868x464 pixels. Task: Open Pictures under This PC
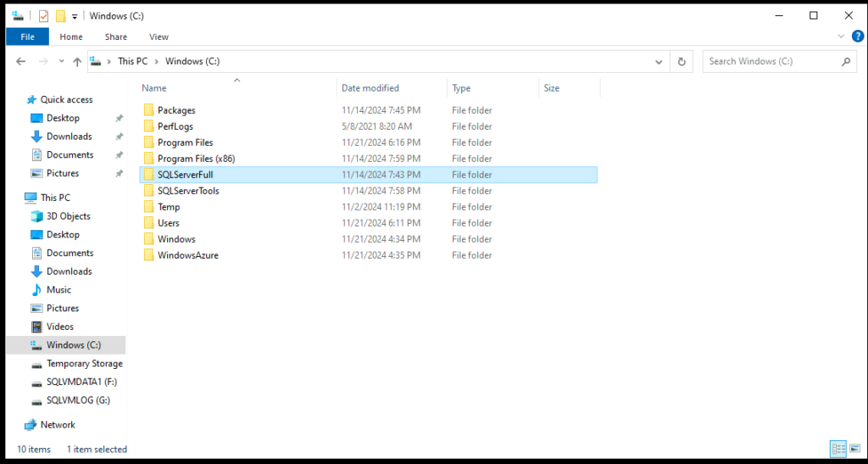tap(63, 308)
